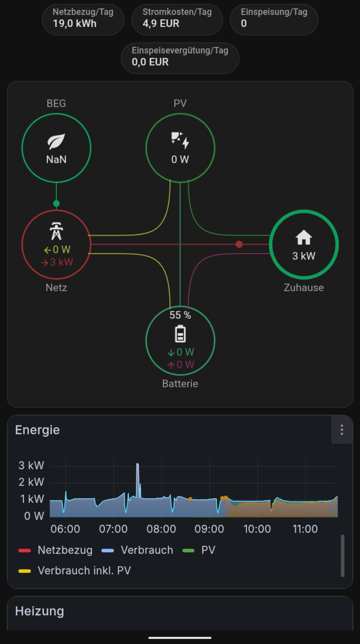Click the 55 % battery charge label

click(180, 315)
